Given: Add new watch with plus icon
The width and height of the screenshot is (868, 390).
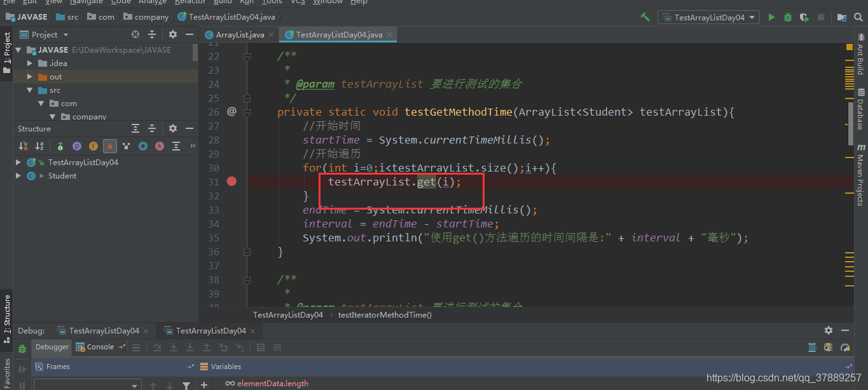Looking at the screenshot, I should [204, 384].
